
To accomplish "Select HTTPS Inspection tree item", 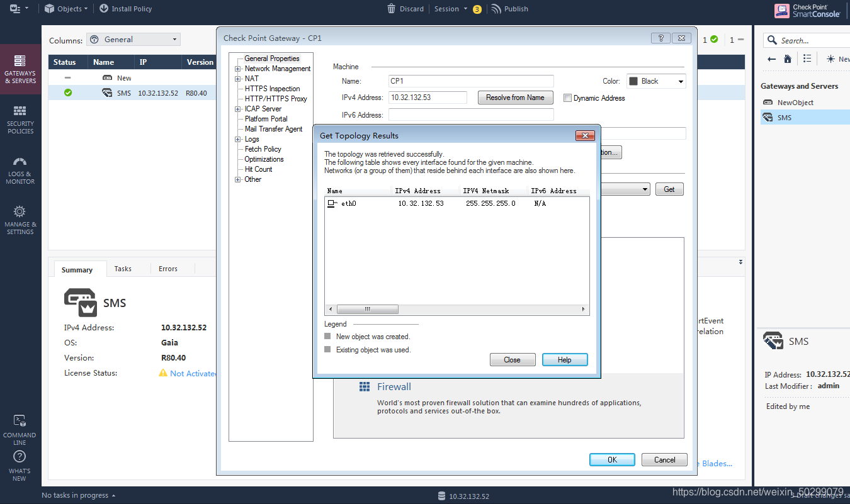I will coord(272,89).
